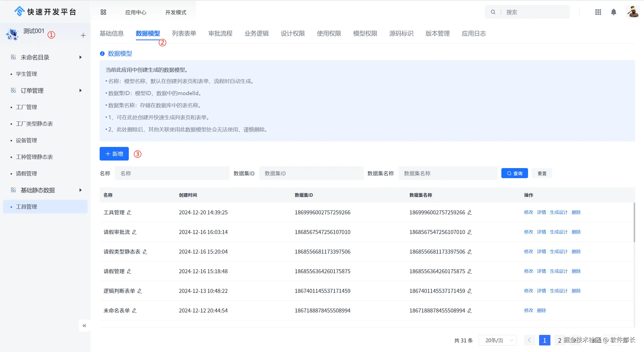Click the 查询 search button
644x352 pixels.
point(514,173)
